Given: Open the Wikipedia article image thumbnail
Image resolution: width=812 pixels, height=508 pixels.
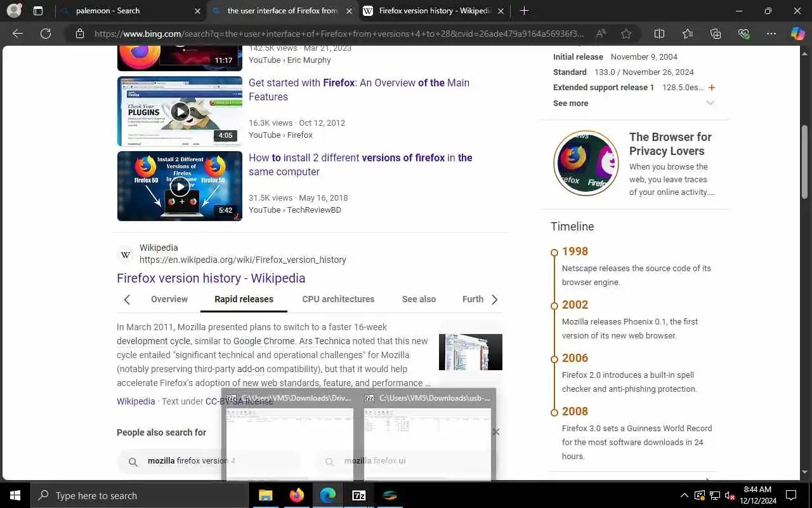Looking at the screenshot, I should [471, 352].
